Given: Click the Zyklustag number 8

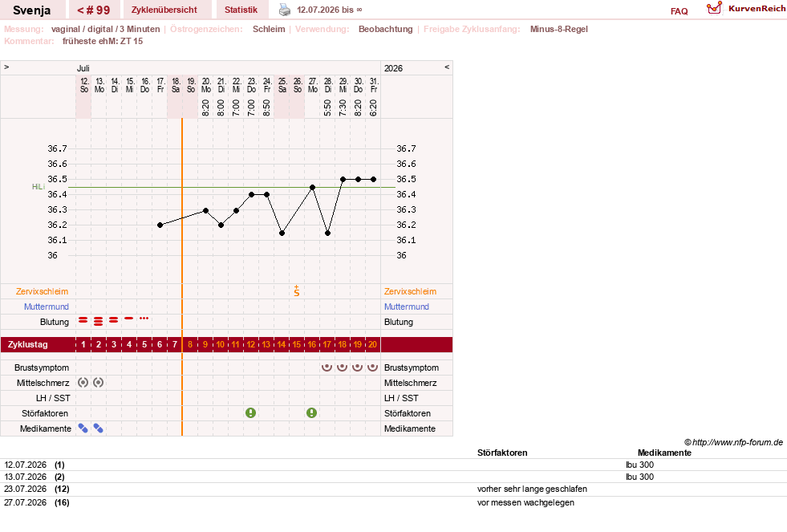Looking at the screenshot, I should 190,344.
